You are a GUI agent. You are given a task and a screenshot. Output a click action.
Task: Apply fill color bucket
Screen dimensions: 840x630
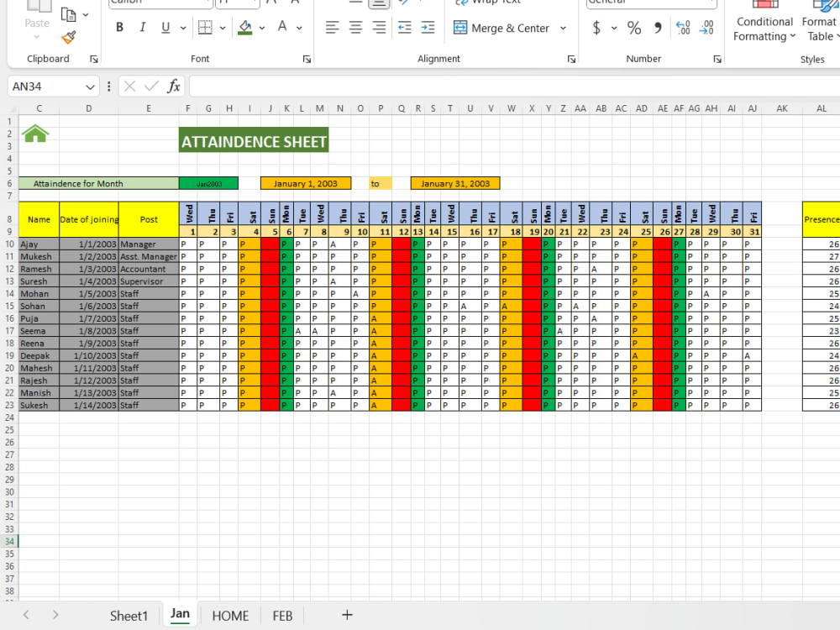point(245,28)
